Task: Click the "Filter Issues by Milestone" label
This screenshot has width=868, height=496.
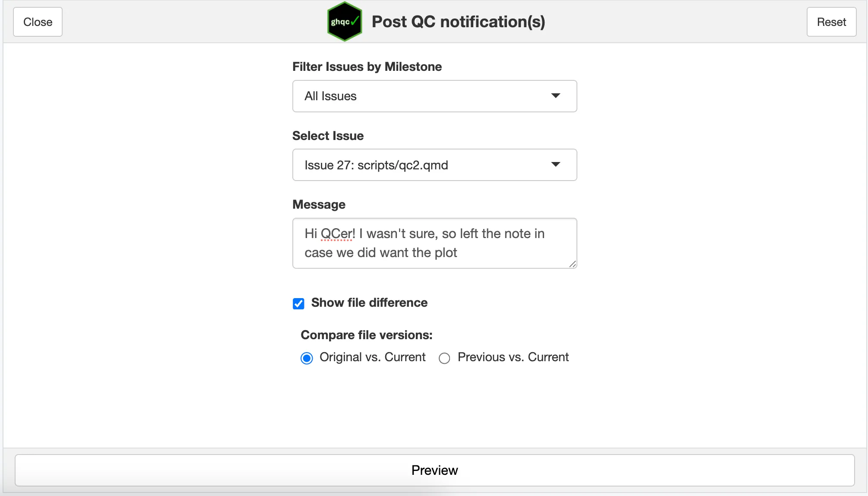Action: (x=367, y=67)
